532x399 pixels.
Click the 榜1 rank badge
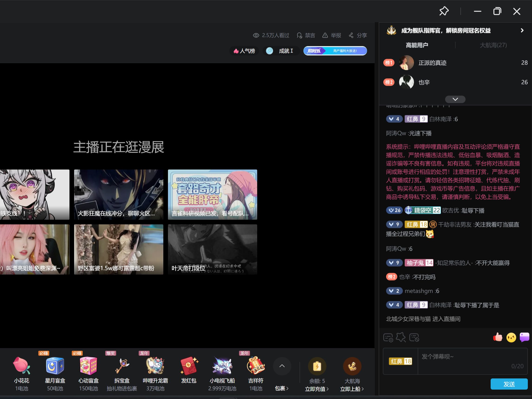click(389, 63)
